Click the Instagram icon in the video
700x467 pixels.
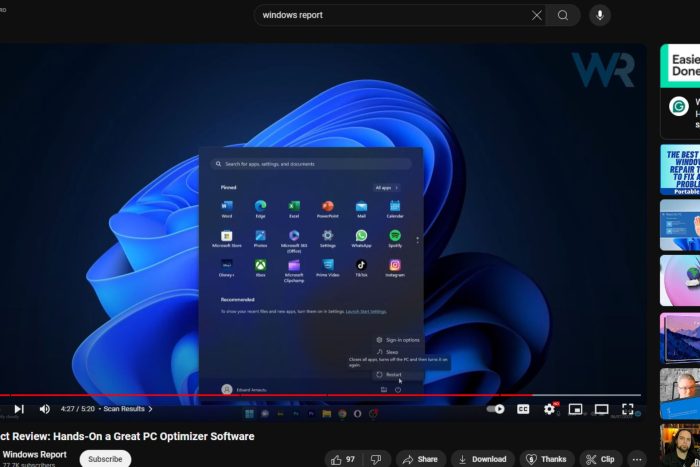[395, 268]
